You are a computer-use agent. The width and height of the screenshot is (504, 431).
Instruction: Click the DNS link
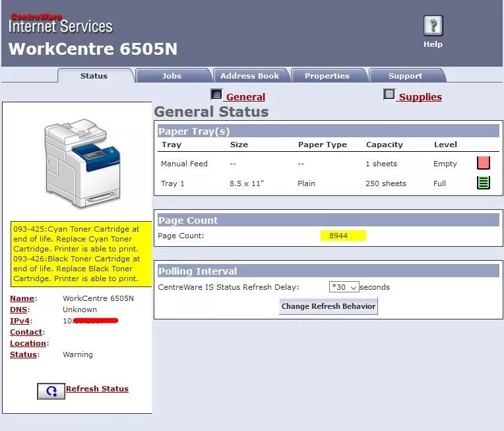click(x=18, y=310)
